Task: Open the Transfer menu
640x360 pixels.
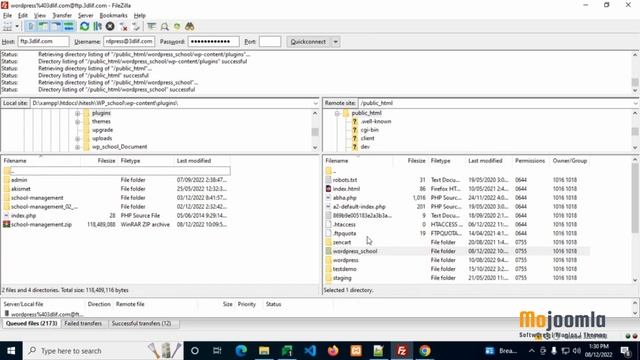Action: (62, 15)
